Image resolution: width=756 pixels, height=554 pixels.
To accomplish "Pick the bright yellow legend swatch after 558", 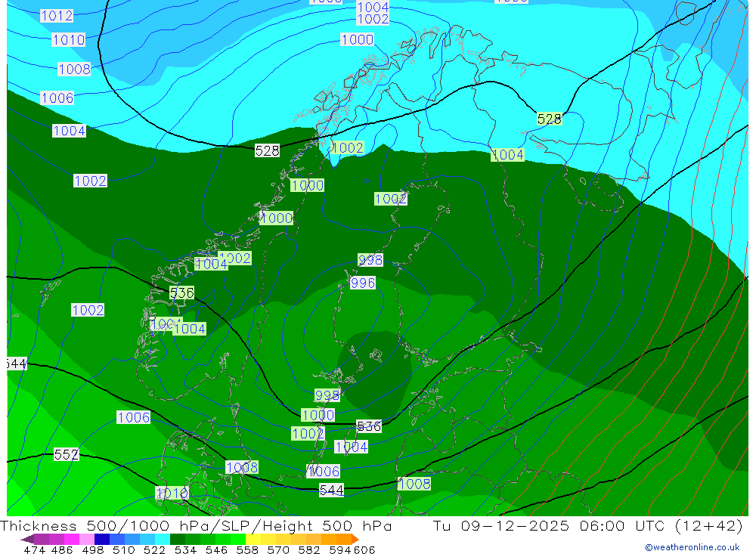I will [253, 539].
